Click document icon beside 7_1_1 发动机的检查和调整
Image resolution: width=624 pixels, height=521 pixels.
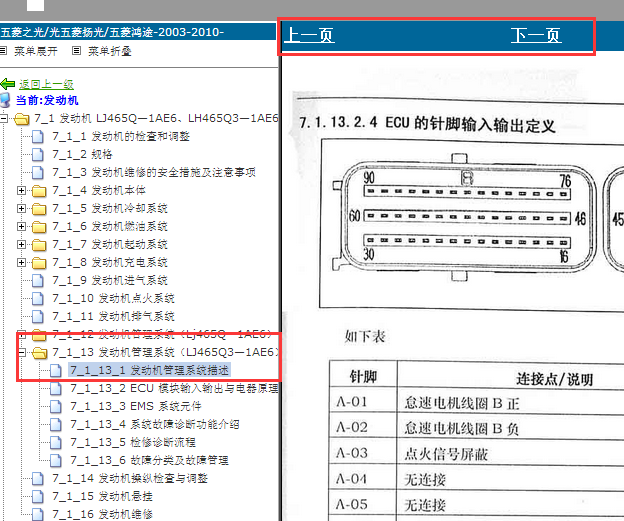[x=38, y=137]
